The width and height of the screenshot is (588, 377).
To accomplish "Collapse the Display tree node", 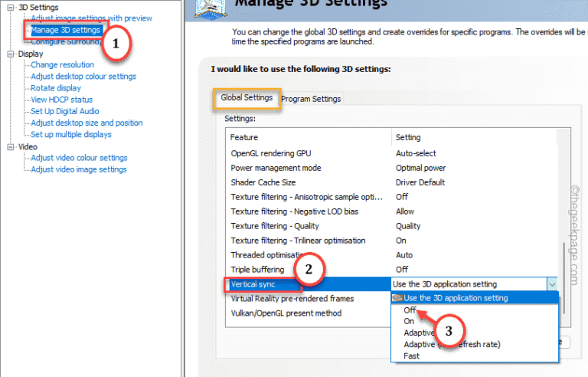I will click(x=11, y=54).
